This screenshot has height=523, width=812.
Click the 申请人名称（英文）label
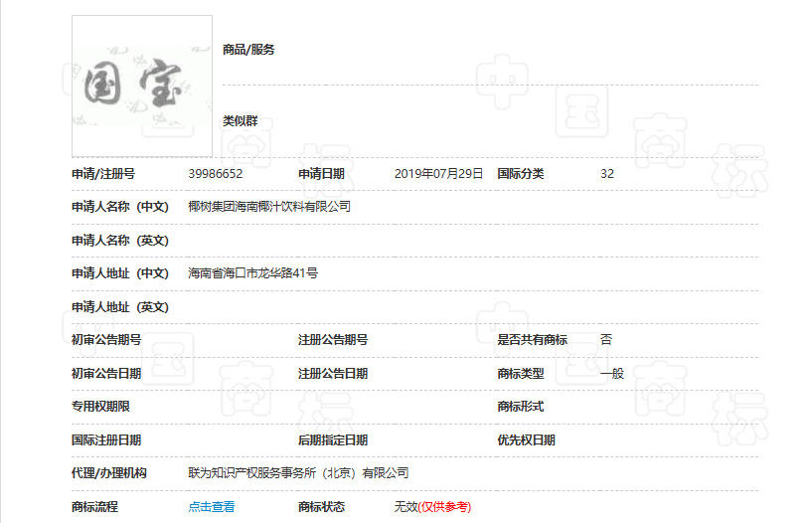[x=120, y=241]
